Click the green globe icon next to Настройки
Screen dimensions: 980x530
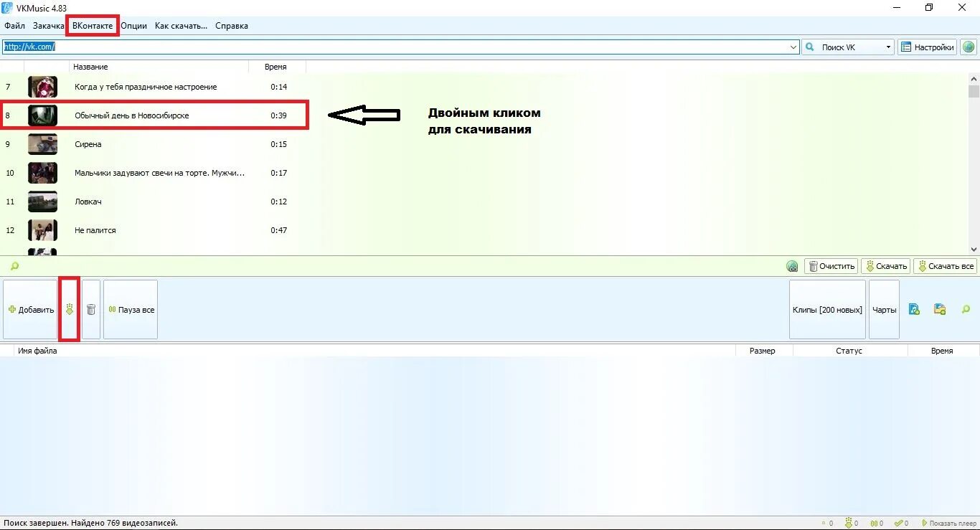pos(969,47)
